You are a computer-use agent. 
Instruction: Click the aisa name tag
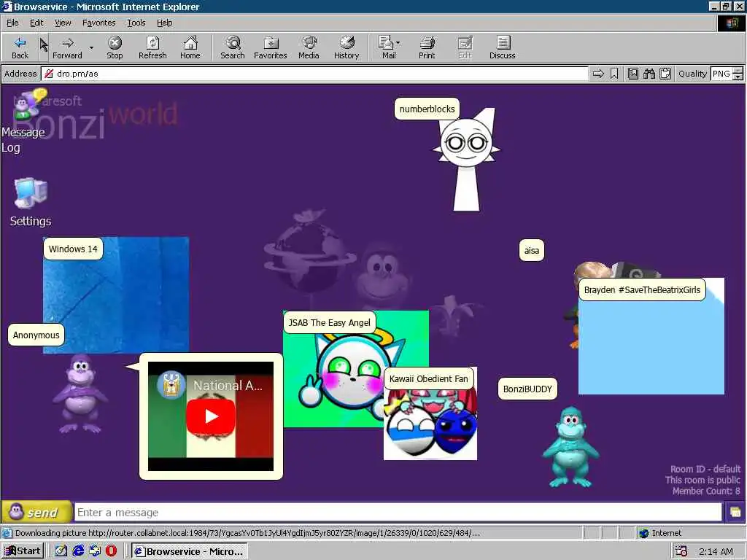point(531,251)
